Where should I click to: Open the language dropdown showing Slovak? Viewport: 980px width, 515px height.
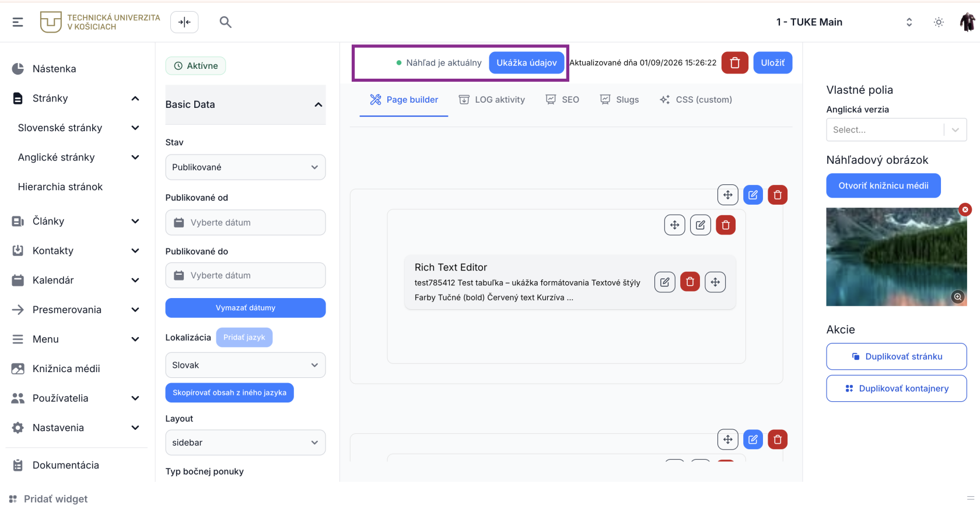pyautogui.click(x=246, y=365)
